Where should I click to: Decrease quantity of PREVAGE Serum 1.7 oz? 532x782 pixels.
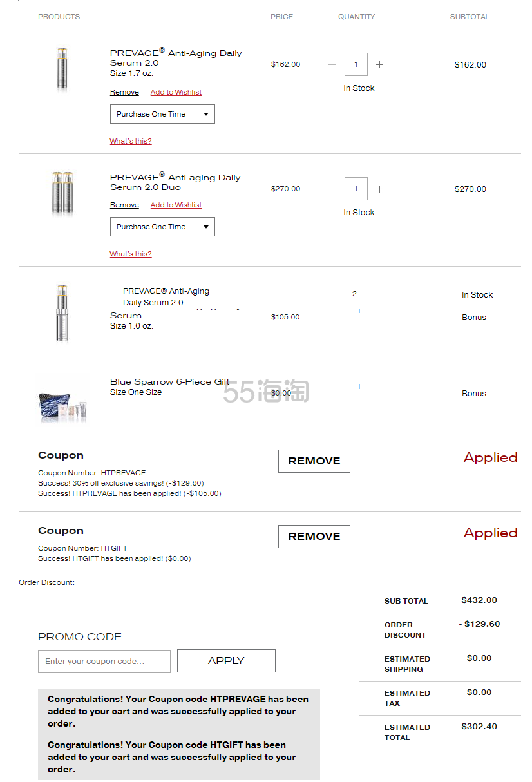[x=332, y=64]
